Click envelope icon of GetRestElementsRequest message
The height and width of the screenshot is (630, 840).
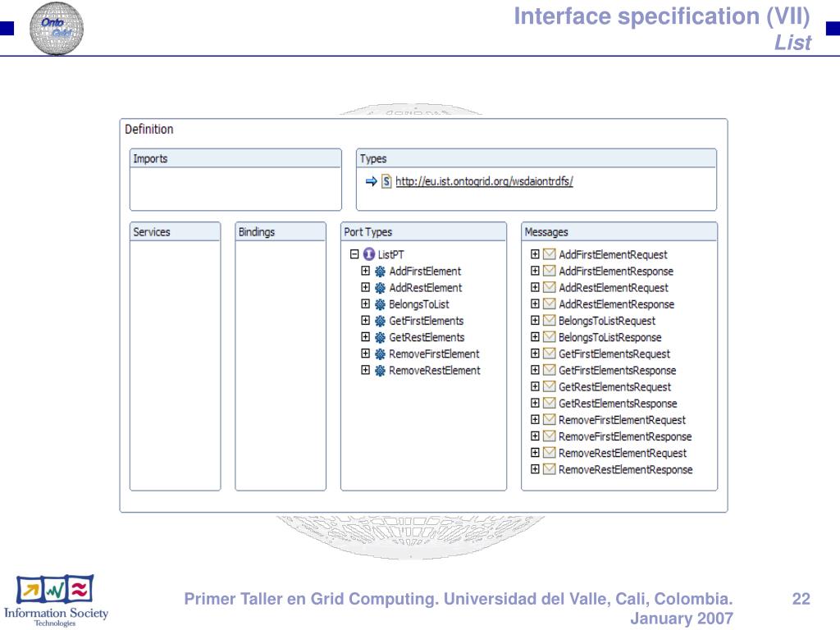pos(549,386)
